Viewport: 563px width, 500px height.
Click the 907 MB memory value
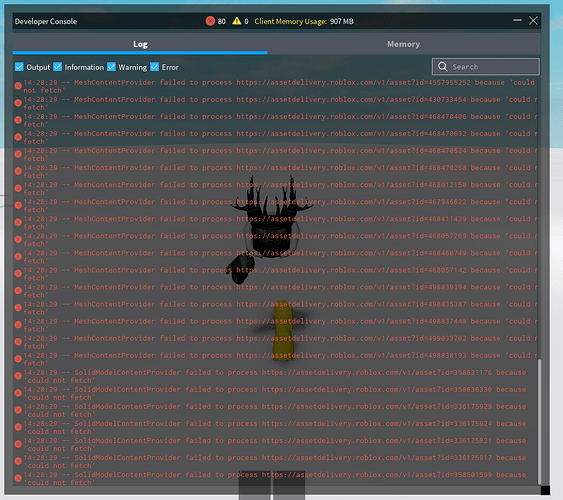point(342,22)
